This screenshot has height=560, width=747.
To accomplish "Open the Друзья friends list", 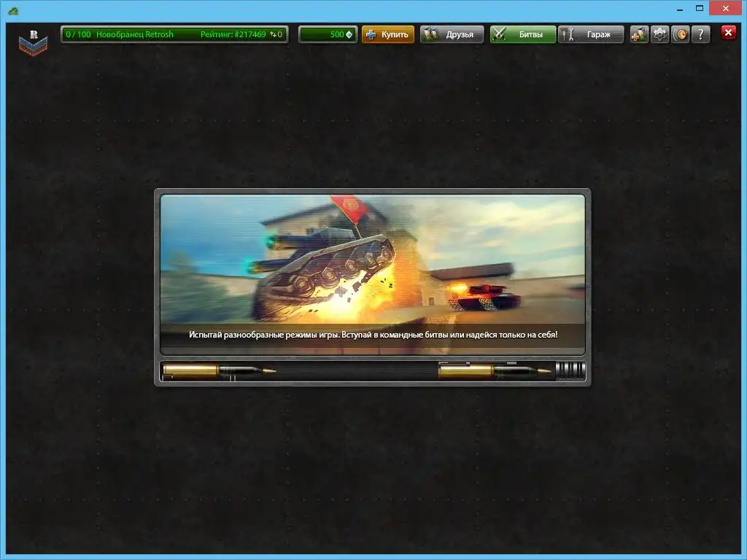I will (x=452, y=34).
